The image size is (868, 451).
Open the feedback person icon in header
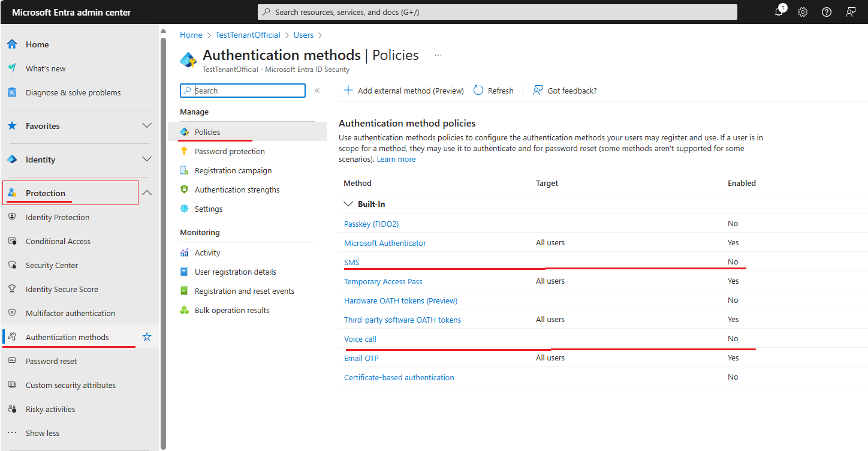851,12
